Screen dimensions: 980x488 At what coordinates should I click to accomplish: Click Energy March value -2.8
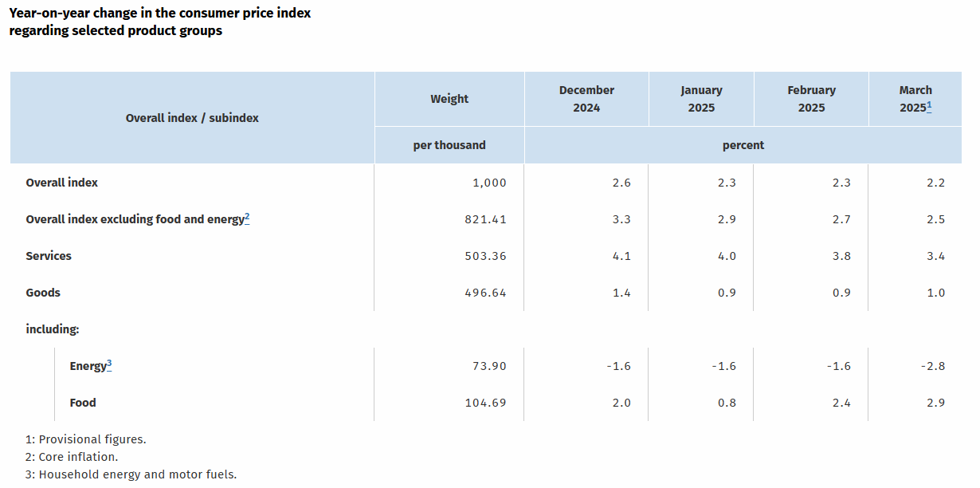[x=932, y=366]
